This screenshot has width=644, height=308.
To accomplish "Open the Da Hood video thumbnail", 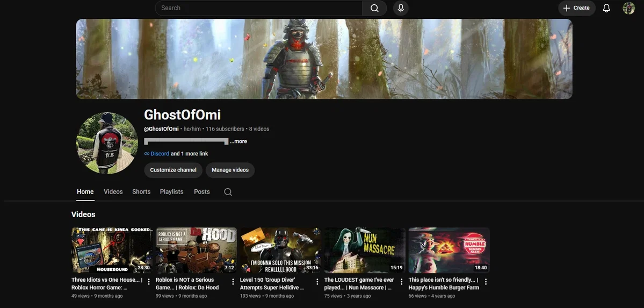I will pos(197,250).
